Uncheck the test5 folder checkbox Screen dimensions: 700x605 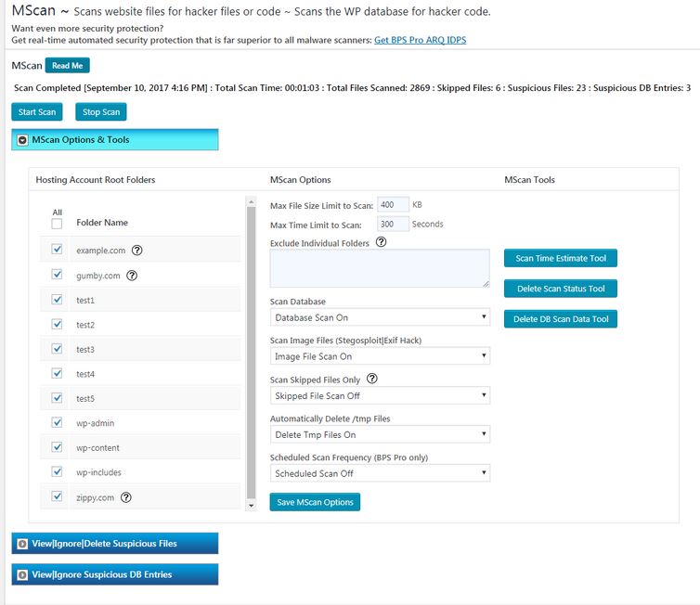coord(57,397)
